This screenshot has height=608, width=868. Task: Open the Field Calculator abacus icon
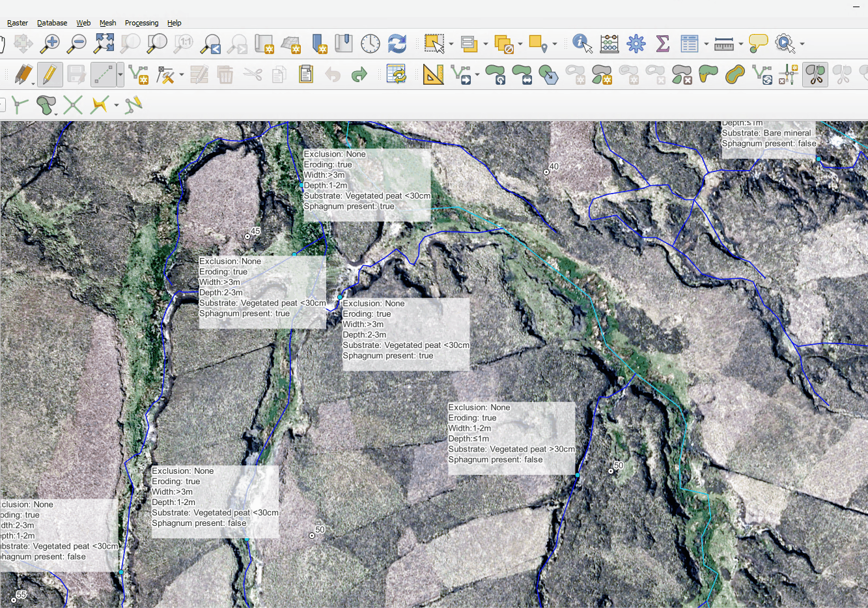pos(609,44)
